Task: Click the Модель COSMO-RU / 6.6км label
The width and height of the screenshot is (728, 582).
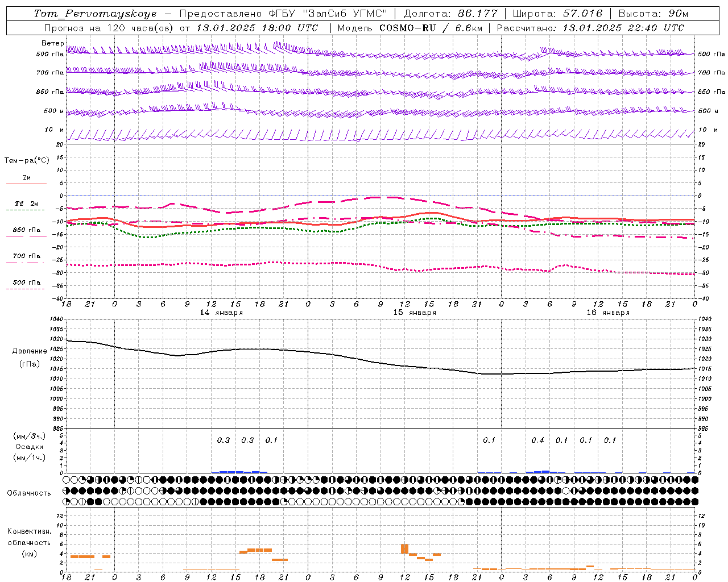Action: [409, 28]
